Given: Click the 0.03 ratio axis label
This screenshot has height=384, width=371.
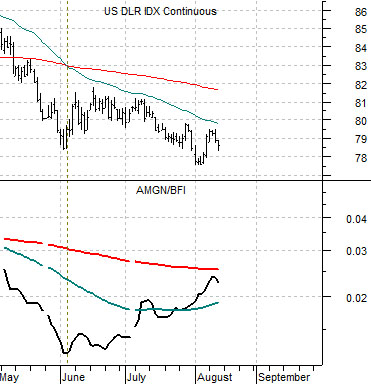Looking at the screenshot, I should click(357, 251).
